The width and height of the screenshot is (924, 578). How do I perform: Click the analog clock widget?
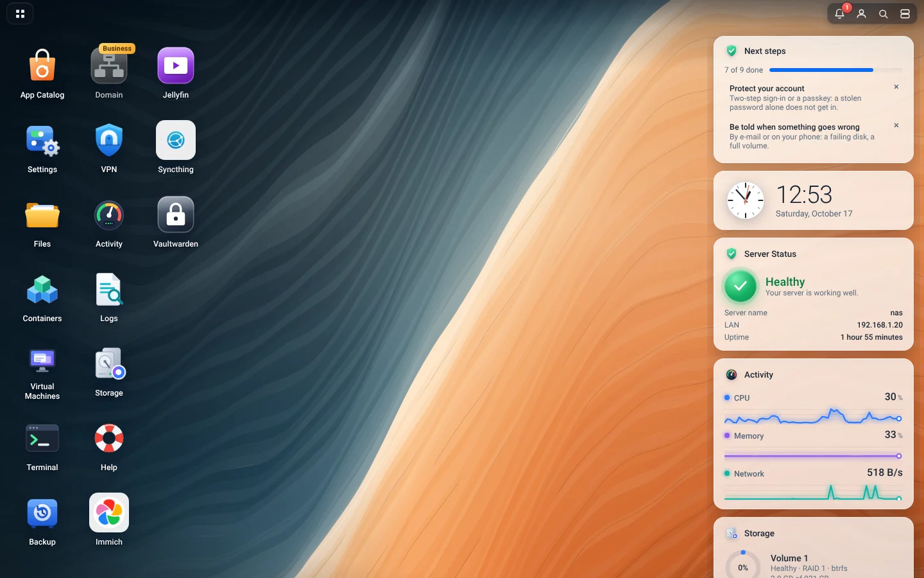pos(746,200)
